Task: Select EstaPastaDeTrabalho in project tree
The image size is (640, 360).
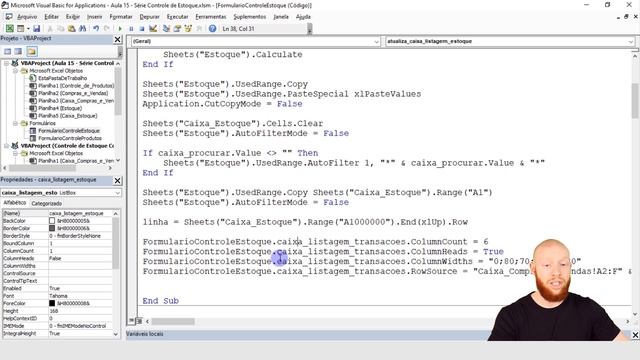Action: tap(62, 78)
